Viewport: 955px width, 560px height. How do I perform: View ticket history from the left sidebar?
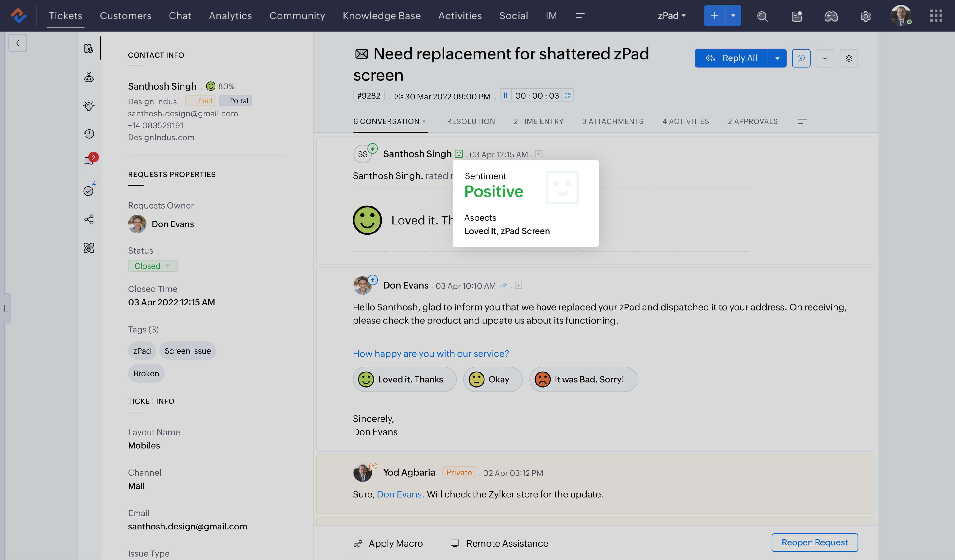88,133
